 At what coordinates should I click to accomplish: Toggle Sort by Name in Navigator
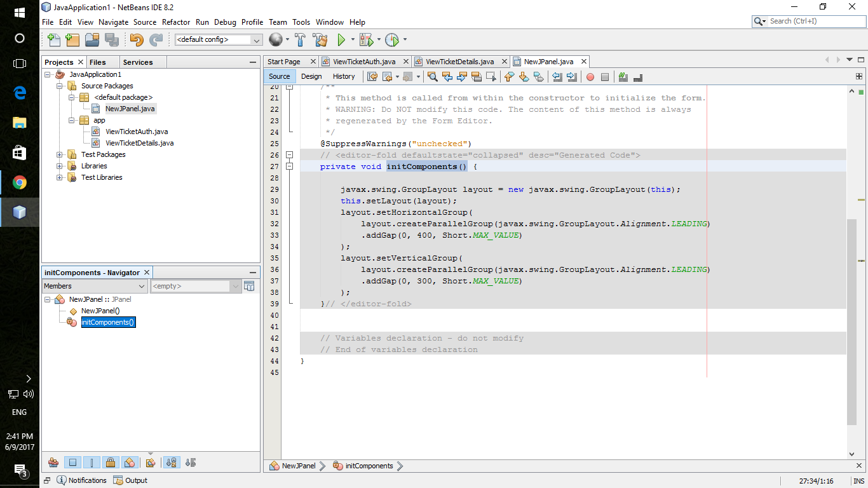pos(172,463)
